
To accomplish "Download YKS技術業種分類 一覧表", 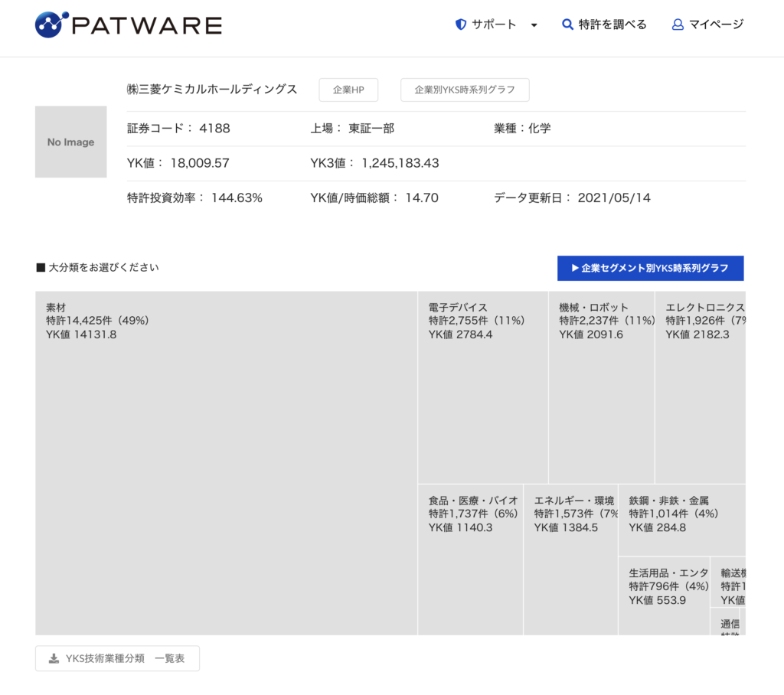I will click(x=117, y=658).
